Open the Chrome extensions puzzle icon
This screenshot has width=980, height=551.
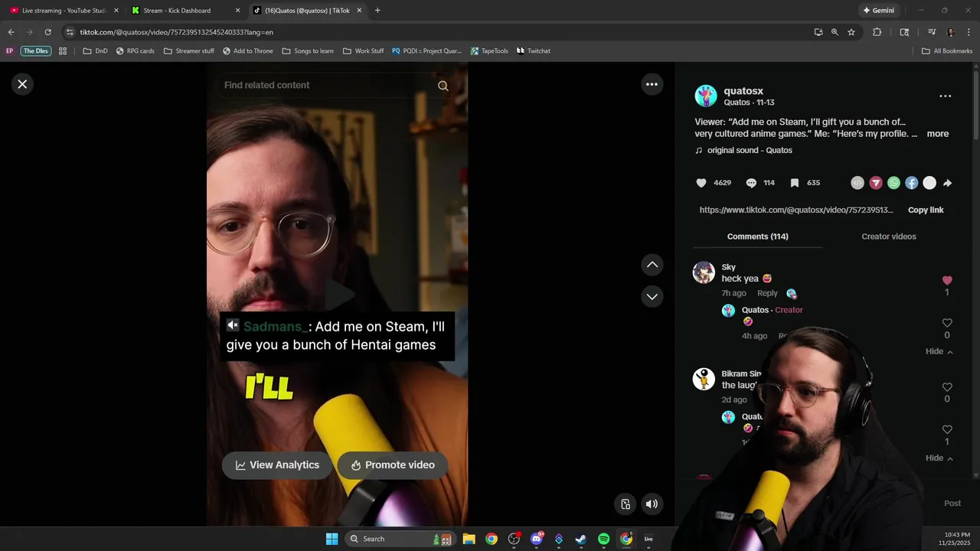tap(877, 32)
